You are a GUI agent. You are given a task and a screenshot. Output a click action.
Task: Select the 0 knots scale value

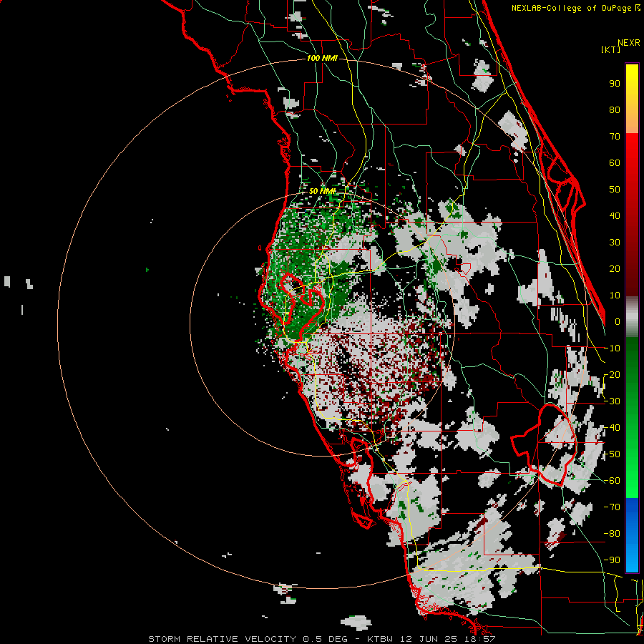[x=618, y=321]
